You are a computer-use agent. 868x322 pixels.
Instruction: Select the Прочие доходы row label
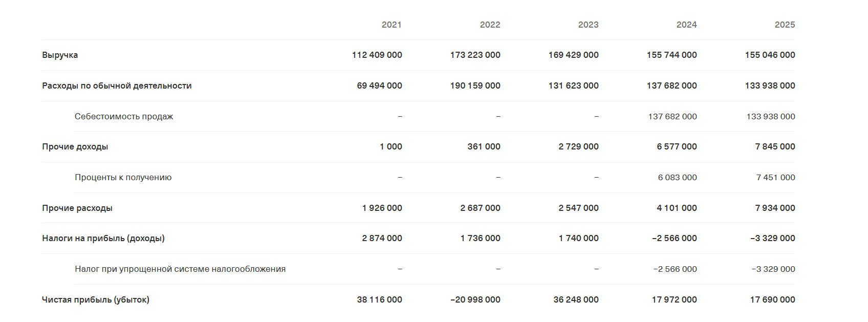pos(75,147)
